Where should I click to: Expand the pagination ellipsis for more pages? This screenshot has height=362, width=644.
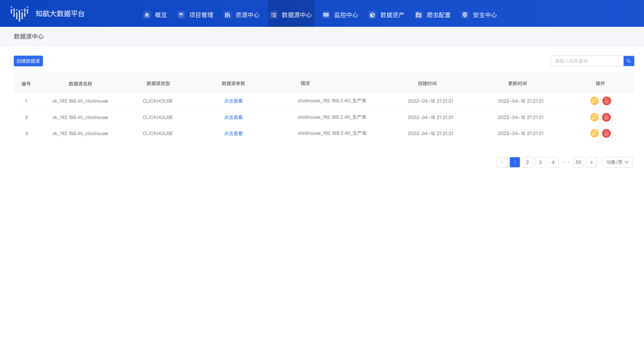(566, 162)
